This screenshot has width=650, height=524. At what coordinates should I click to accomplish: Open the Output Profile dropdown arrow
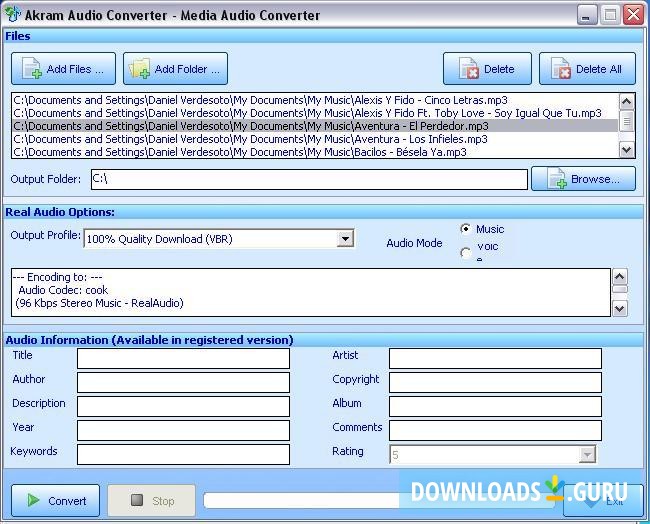pyautogui.click(x=345, y=239)
